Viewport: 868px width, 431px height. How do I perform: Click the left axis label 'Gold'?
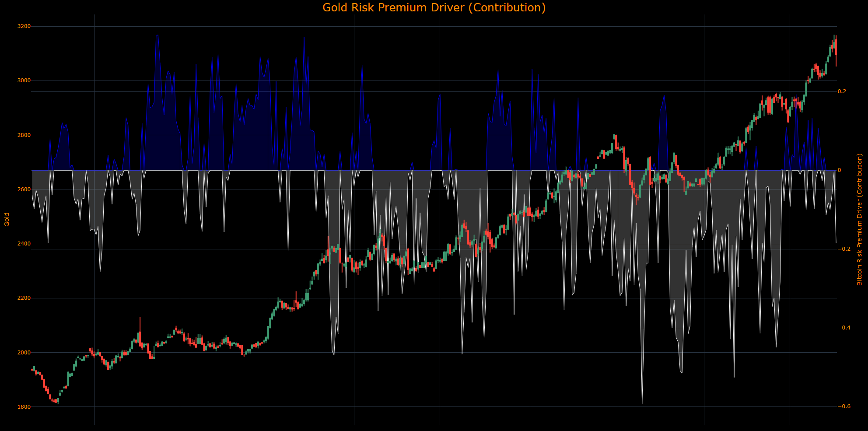click(7, 220)
